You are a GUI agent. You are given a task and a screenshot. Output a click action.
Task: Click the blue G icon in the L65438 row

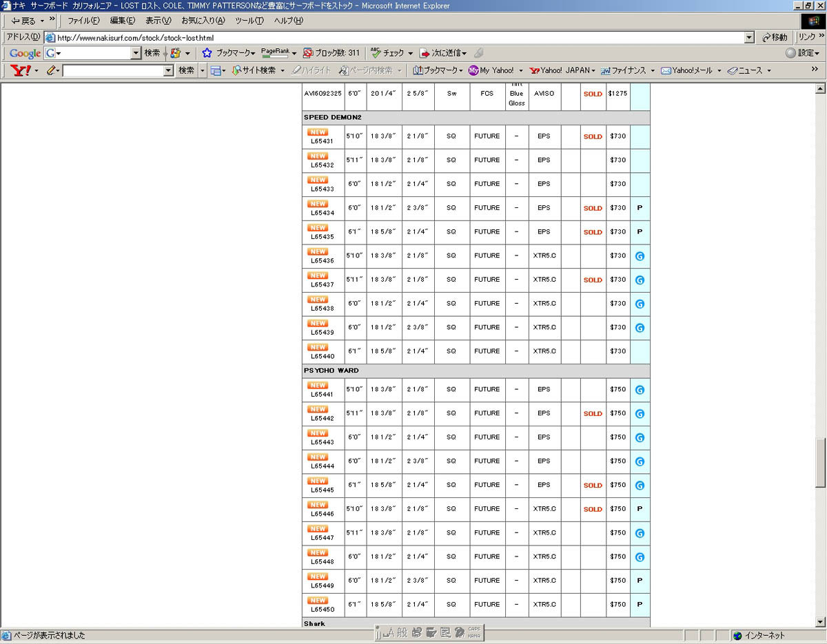[640, 304]
